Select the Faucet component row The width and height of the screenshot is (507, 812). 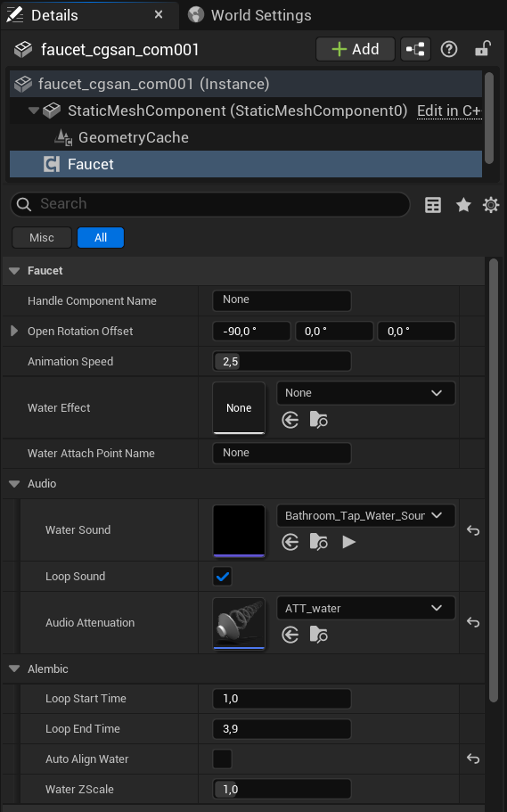coord(245,165)
